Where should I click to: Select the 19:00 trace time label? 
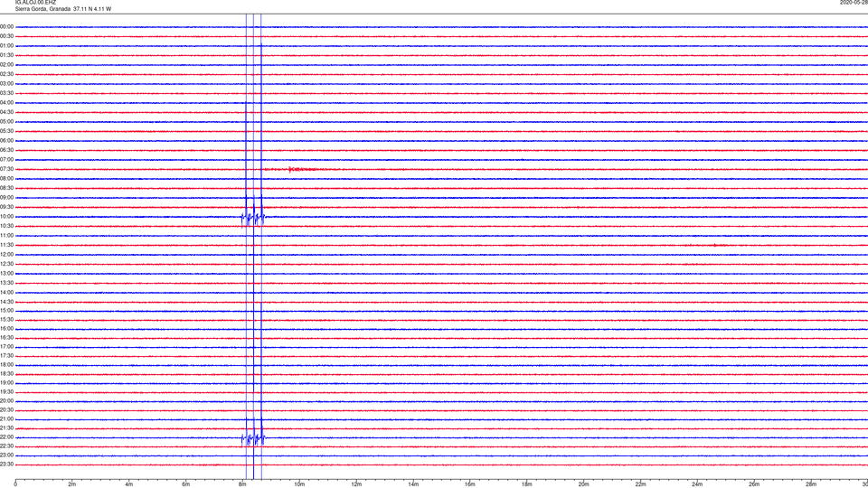tap(6, 383)
